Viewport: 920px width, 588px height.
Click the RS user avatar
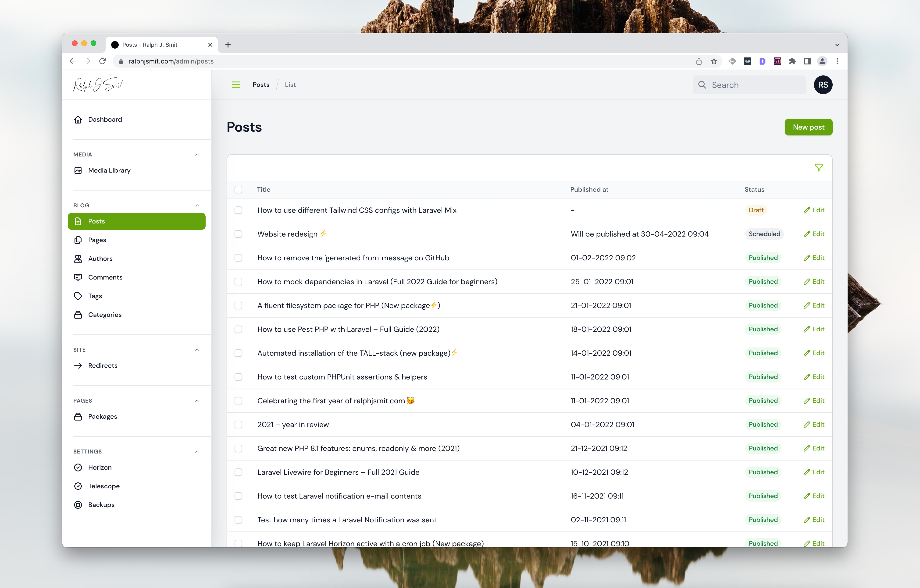823,85
